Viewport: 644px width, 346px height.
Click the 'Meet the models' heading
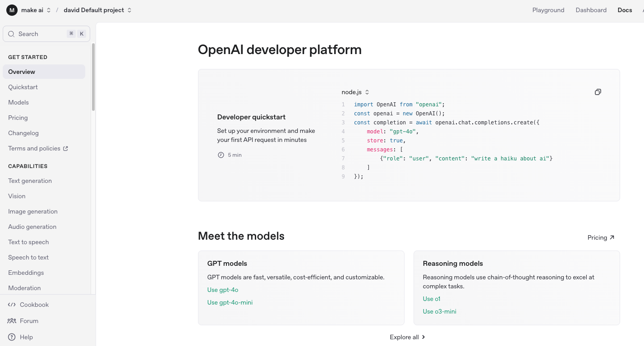(x=241, y=236)
